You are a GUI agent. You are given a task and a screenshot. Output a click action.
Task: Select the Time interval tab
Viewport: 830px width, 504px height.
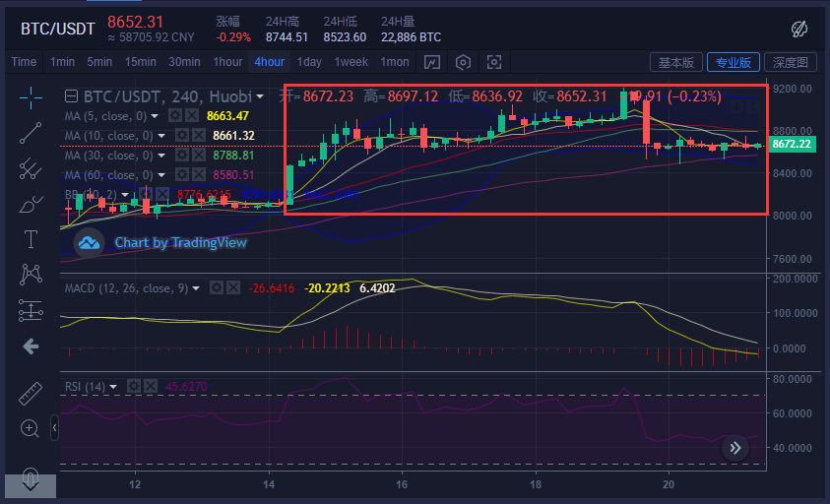[24, 62]
